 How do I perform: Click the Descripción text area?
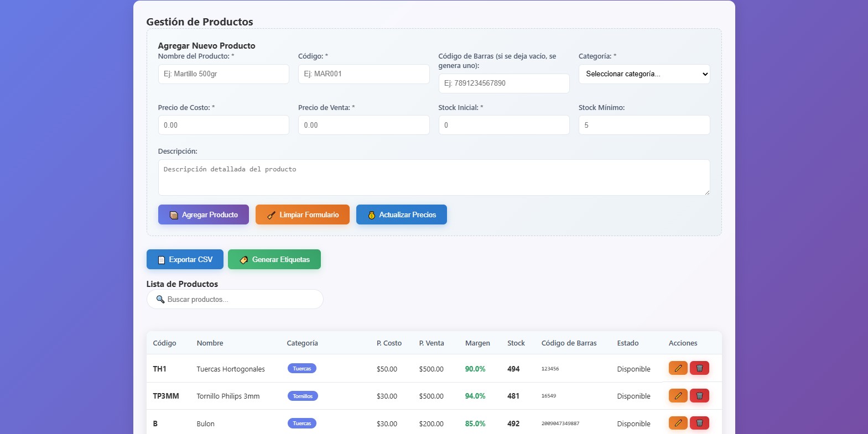434,177
